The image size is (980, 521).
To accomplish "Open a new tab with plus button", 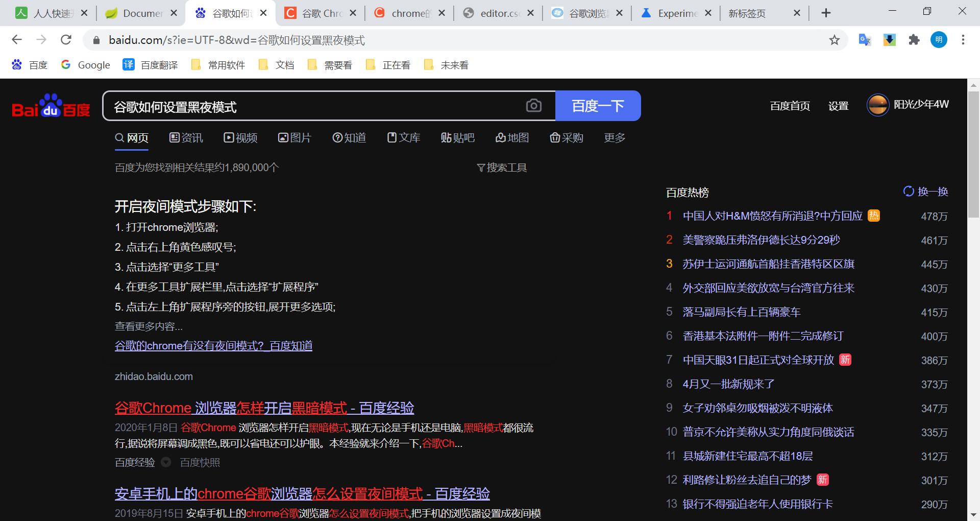I will 826,13.
